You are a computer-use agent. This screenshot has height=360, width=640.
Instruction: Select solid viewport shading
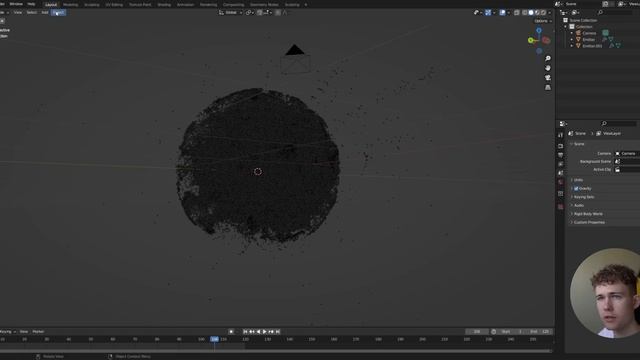[531, 13]
